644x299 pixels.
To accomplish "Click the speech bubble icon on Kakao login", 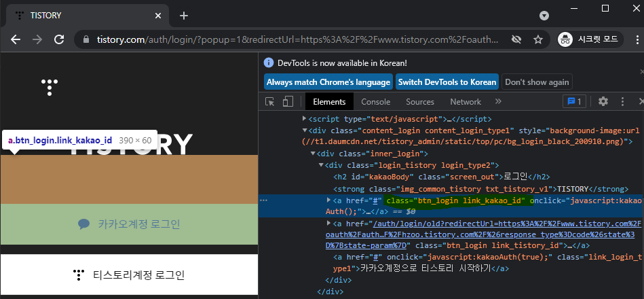I will (83, 224).
